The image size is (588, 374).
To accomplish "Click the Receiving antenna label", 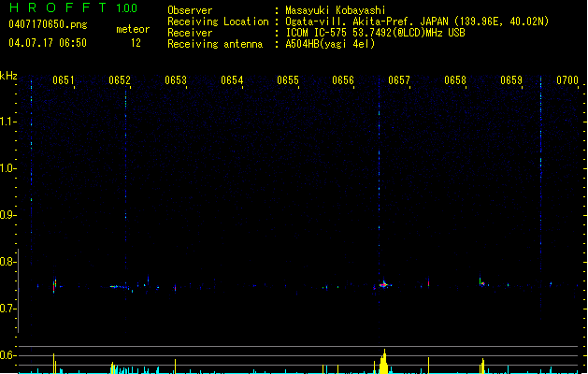I will 215,44.
